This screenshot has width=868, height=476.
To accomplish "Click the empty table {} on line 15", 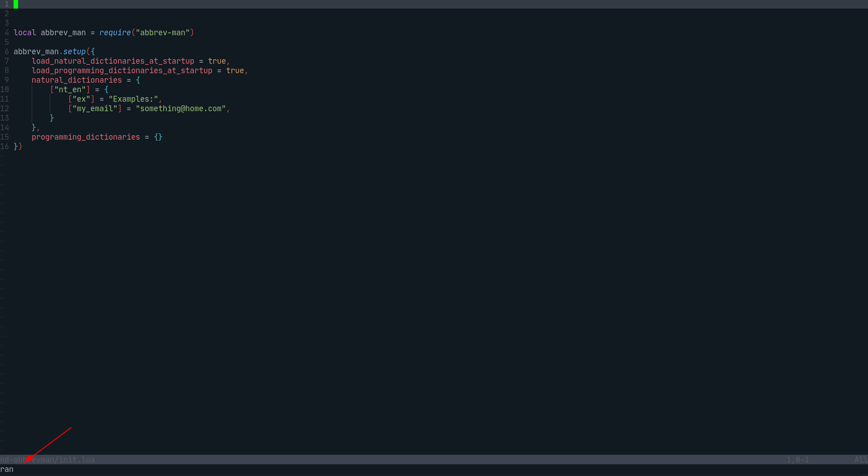I will 157,137.
